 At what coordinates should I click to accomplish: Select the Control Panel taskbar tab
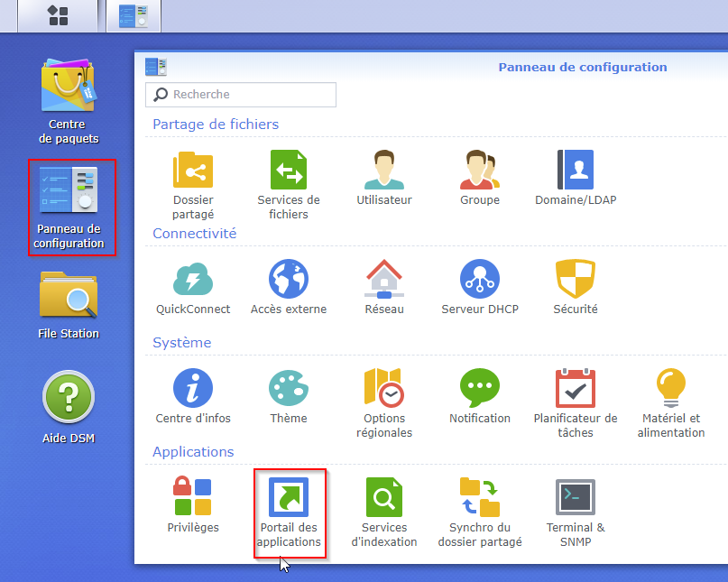[134, 15]
